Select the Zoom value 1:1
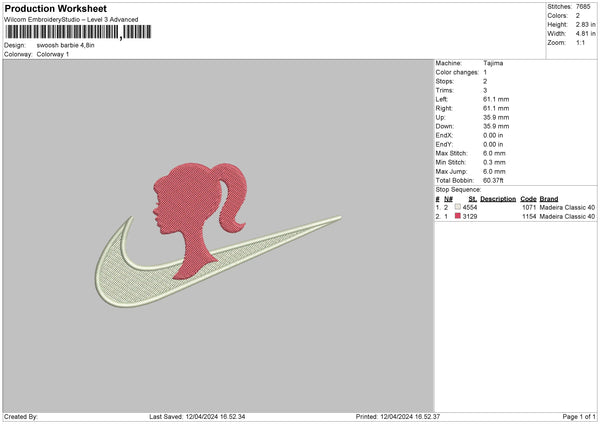Image resolution: width=600 pixels, height=424 pixels. (580, 42)
